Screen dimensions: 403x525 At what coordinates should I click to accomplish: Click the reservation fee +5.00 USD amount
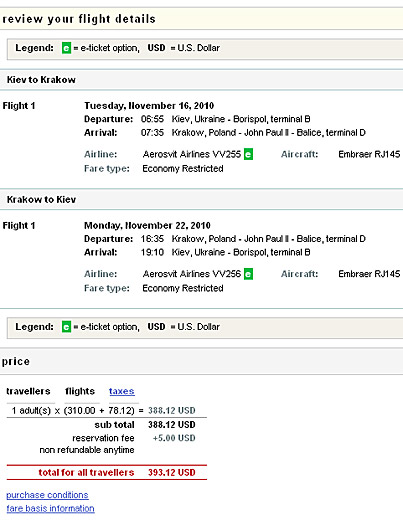tap(174, 438)
